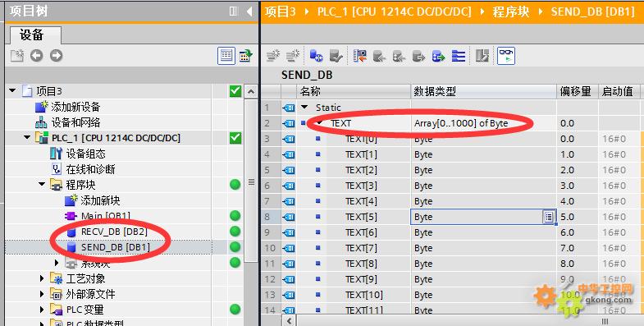This screenshot has height=326, width=644.
Task: Click 程序块 in the breadcrumb
Action: (x=511, y=11)
